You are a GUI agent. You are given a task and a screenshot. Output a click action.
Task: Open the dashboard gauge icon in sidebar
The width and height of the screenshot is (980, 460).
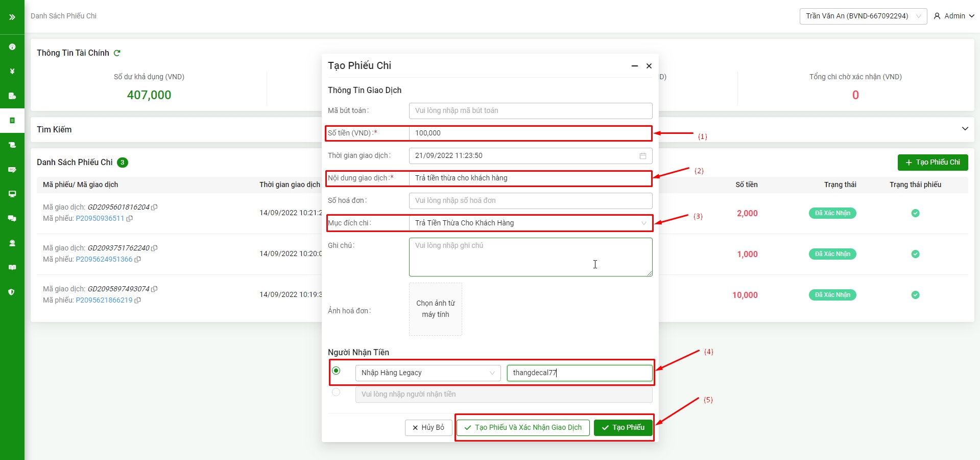[x=12, y=47]
